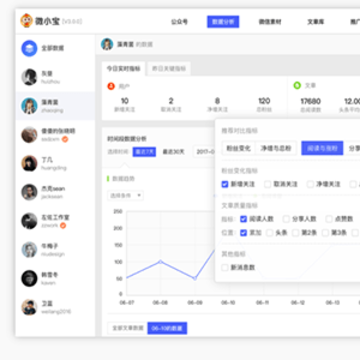Click the 微小宝 monkey logo
This screenshot has height=360, width=360.
point(26,21)
